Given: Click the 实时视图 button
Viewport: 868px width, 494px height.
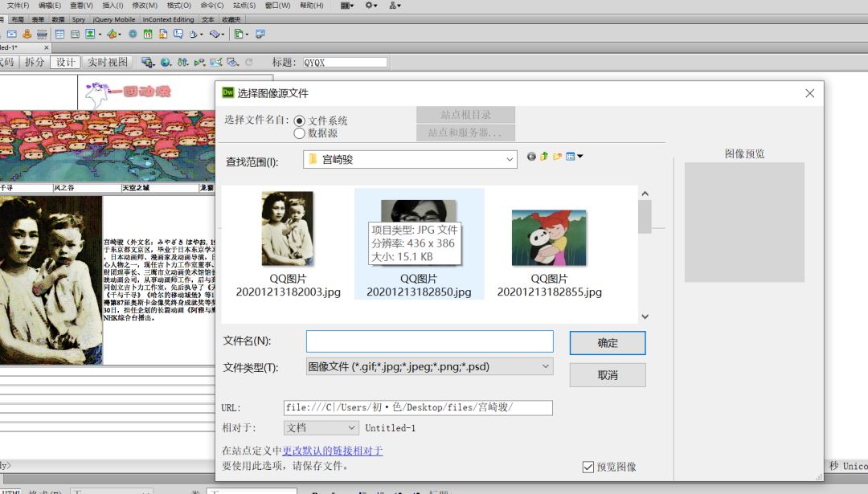Looking at the screenshot, I should (x=108, y=62).
